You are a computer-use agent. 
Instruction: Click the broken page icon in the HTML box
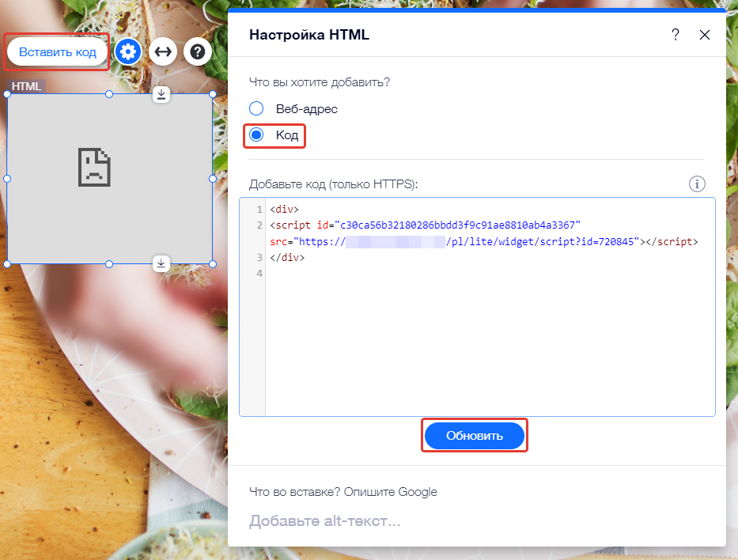[94, 168]
